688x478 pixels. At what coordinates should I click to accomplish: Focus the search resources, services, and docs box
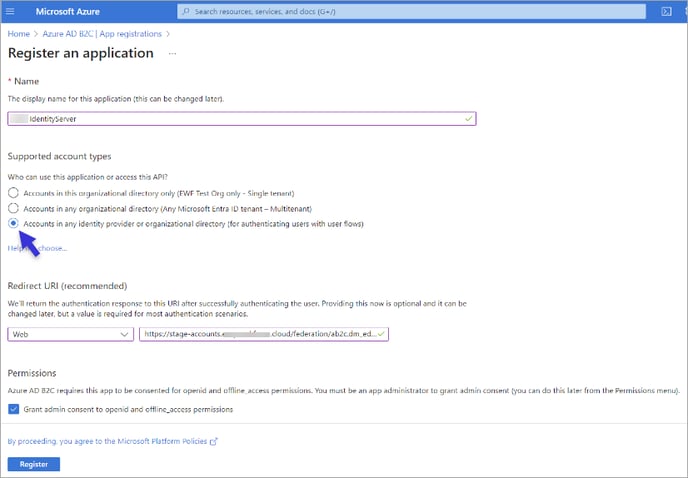411,11
